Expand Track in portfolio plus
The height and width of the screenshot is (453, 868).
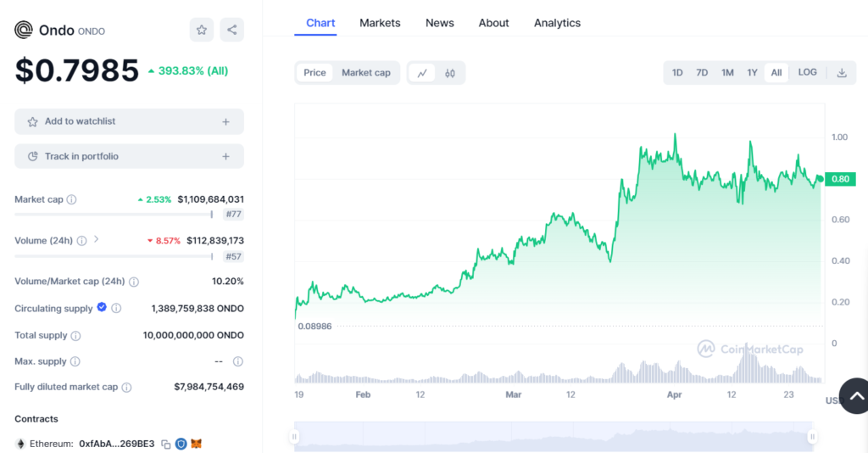(x=225, y=157)
